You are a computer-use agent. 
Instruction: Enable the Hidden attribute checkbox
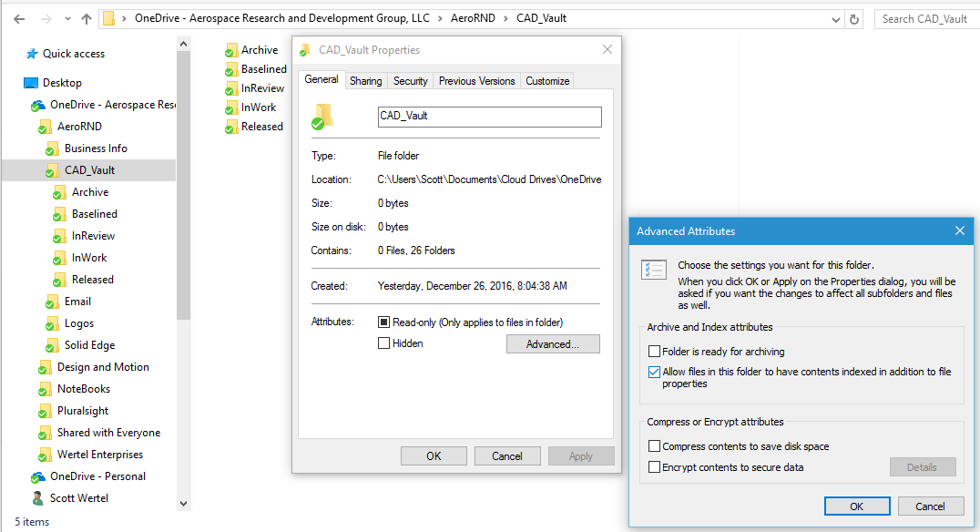(383, 343)
